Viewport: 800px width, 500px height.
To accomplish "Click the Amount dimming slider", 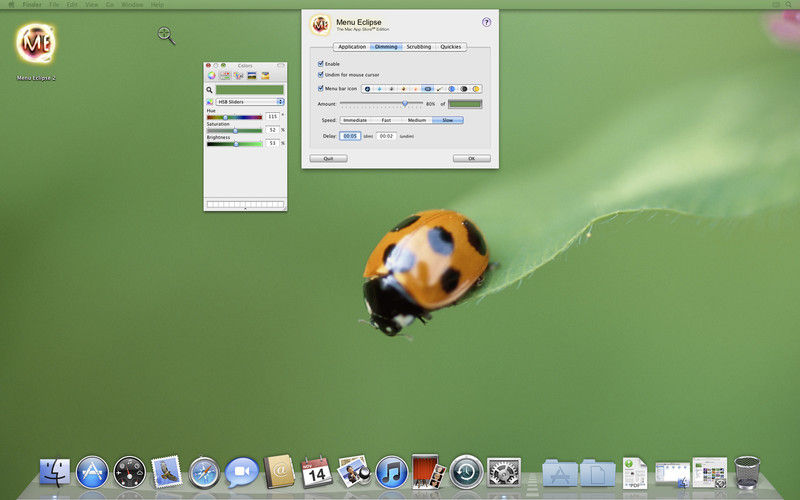I will click(381, 104).
